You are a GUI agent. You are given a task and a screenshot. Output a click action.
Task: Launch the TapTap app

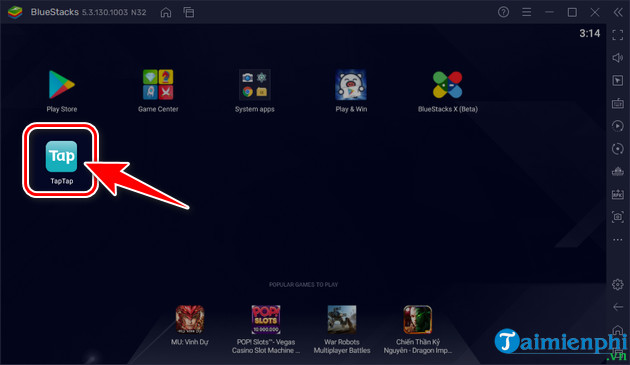pos(61,156)
